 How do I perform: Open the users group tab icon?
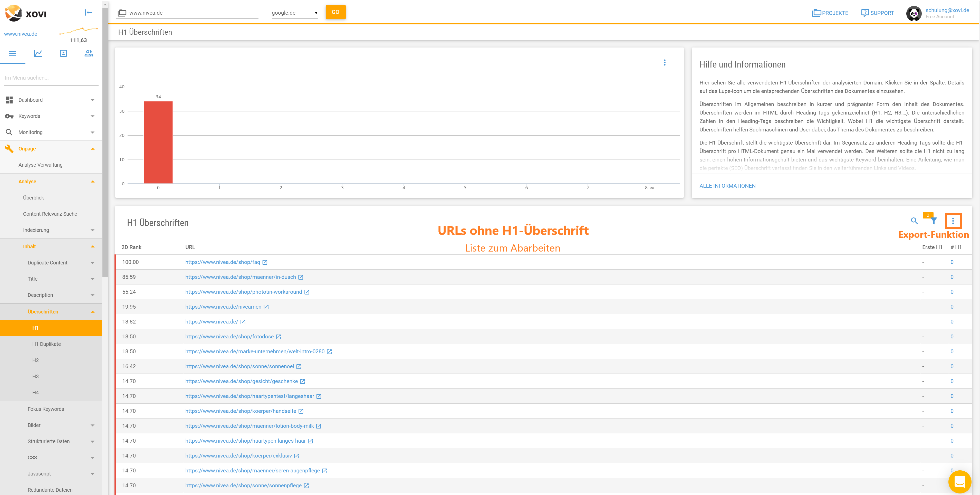[89, 53]
